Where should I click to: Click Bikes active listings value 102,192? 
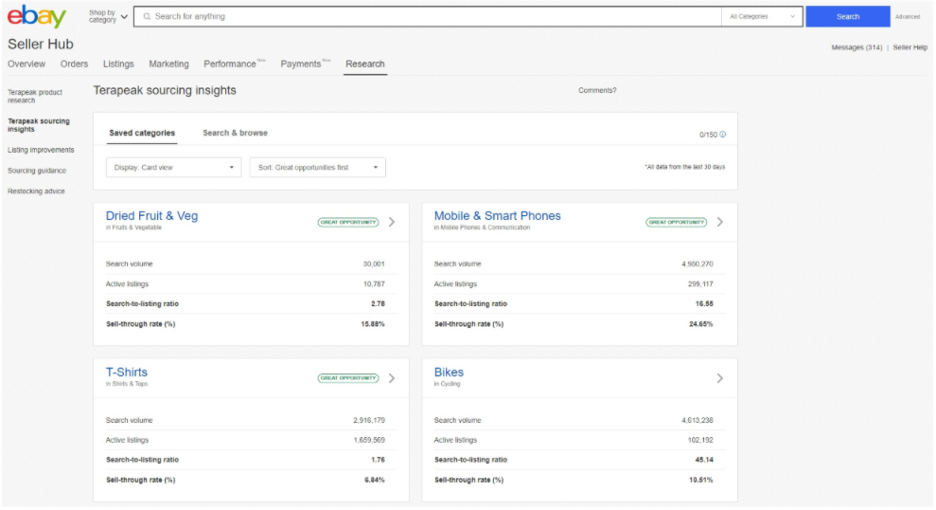[x=700, y=440]
